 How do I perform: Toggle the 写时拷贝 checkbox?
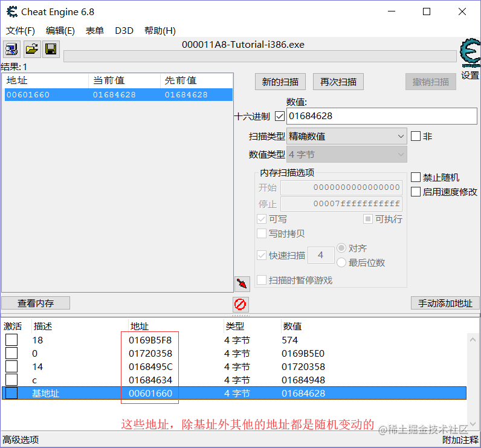[x=262, y=233]
